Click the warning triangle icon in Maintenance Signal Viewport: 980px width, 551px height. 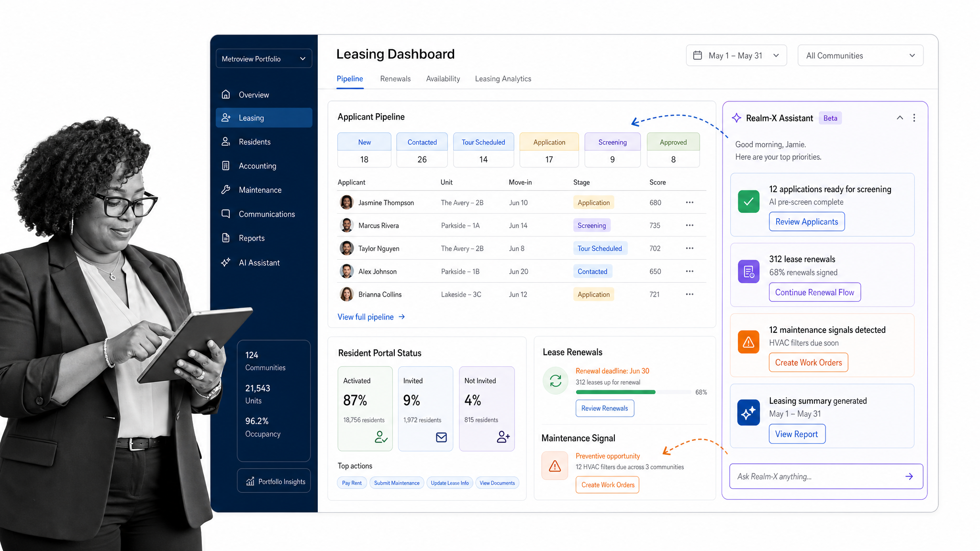tap(555, 466)
